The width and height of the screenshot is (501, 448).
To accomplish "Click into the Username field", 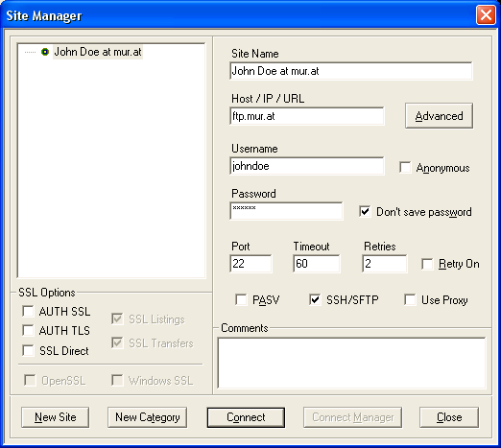I will (307, 166).
